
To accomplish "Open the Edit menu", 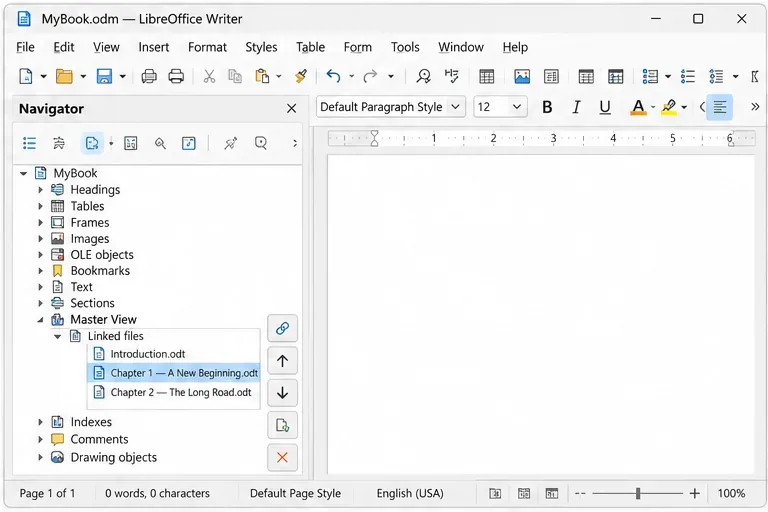I will [64, 47].
